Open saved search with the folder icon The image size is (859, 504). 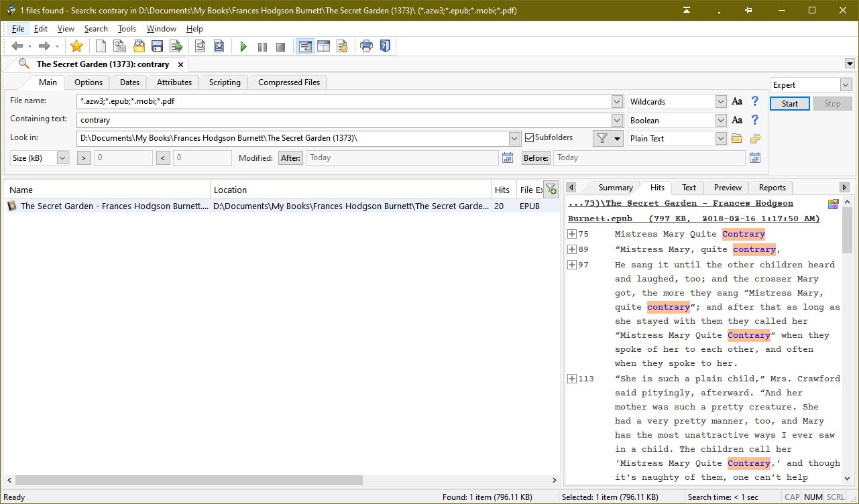point(139,46)
